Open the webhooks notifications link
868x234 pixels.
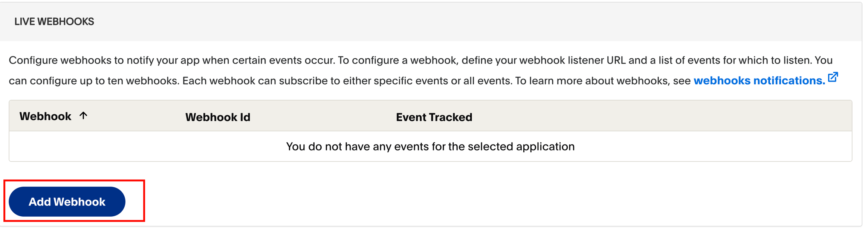(x=759, y=81)
